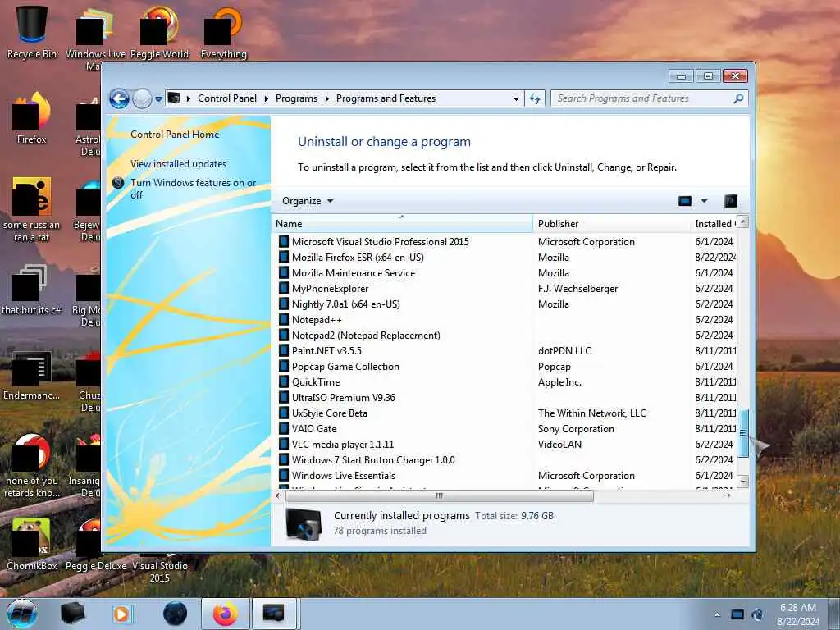Click the Back navigation arrow
The width and height of the screenshot is (840, 630).
click(x=119, y=98)
